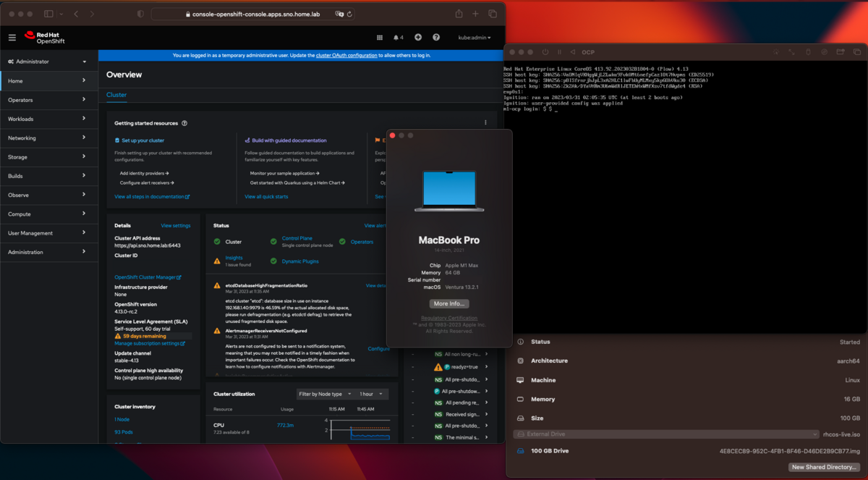This screenshot has width=868, height=480.
Task: Open the OpenShift Cluster Manager link
Action: point(148,277)
